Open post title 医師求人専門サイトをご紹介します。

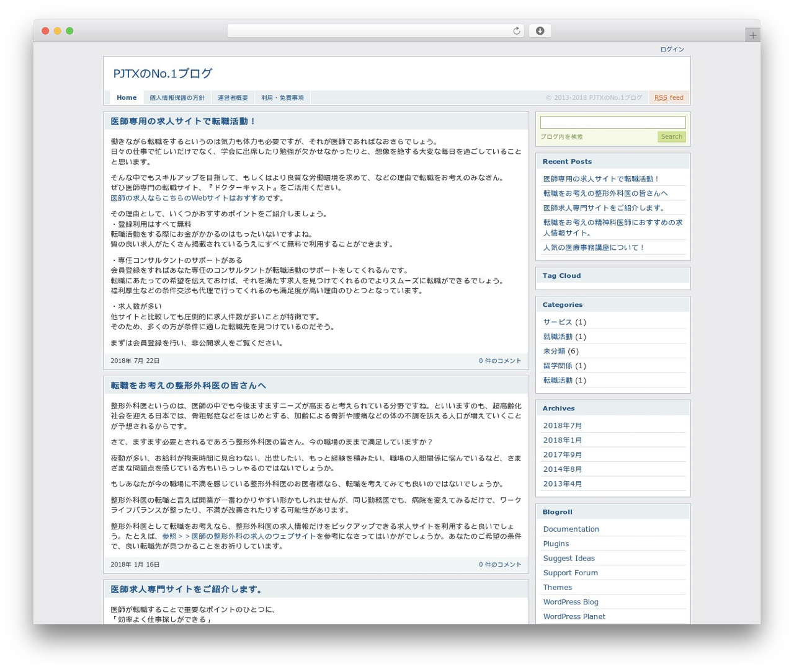click(x=188, y=590)
